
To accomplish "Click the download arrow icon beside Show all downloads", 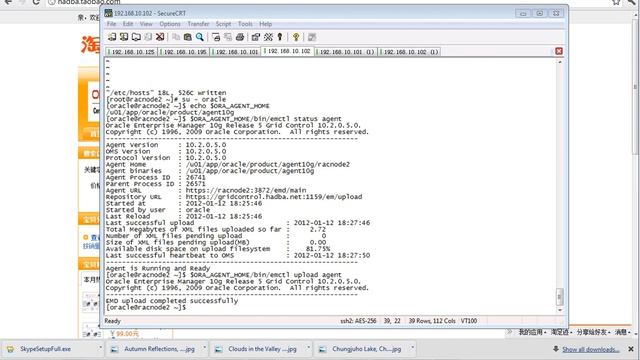I will (556, 349).
